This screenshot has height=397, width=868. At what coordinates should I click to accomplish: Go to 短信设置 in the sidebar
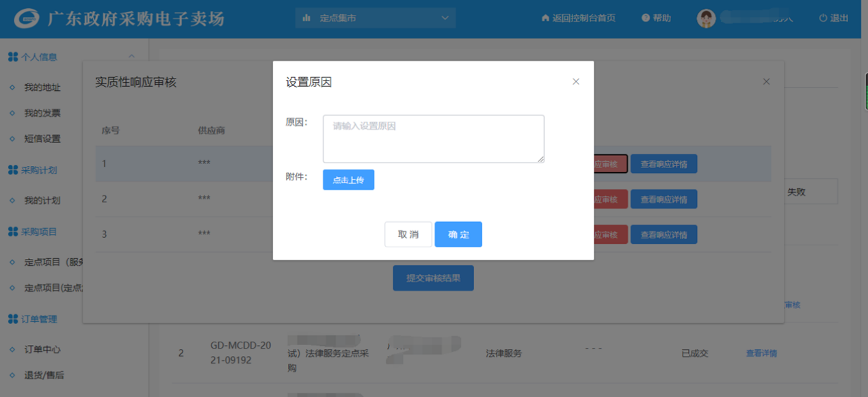(42, 139)
